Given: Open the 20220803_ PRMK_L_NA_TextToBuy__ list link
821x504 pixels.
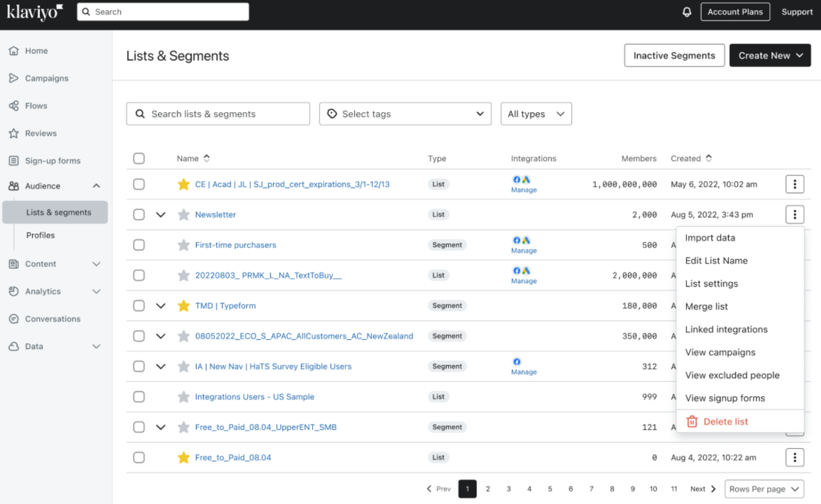Looking at the screenshot, I should (268, 275).
